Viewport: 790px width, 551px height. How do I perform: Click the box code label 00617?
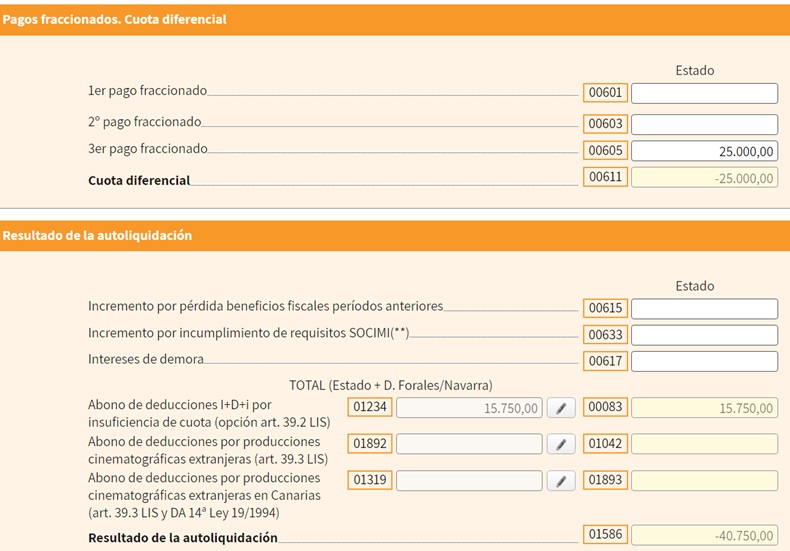tap(605, 361)
